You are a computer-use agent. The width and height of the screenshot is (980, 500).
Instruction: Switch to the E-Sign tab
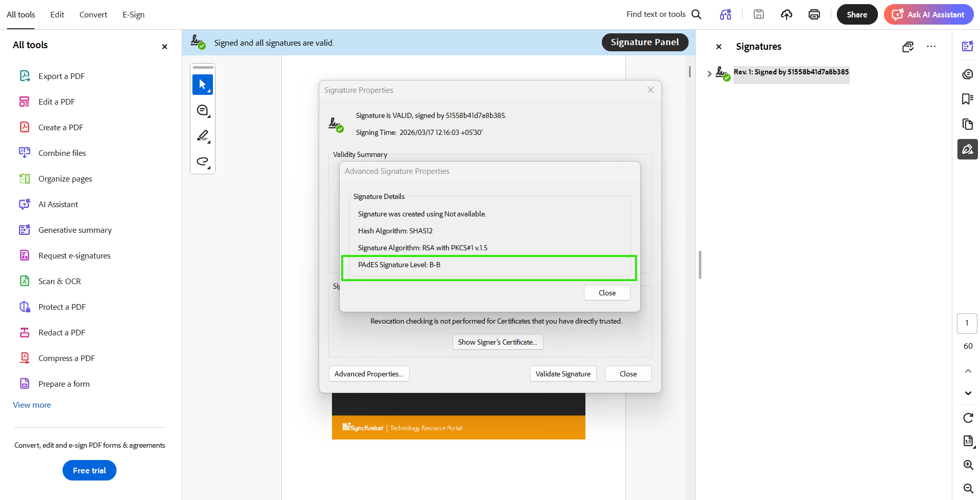pyautogui.click(x=133, y=14)
